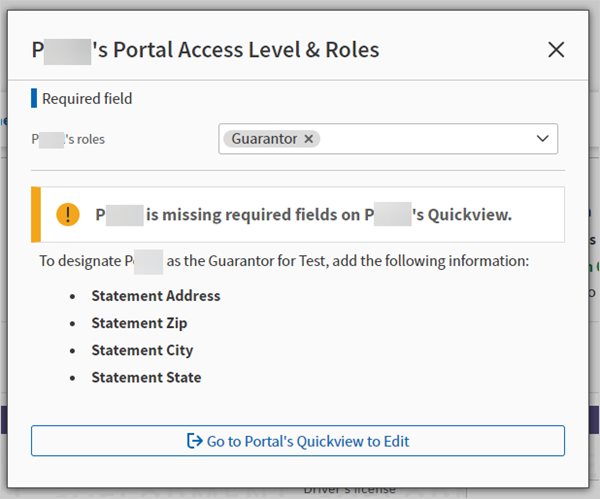600x499 pixels.
Task: Click the roles field label
Action: pyautogui.click(x=68, y=139)
